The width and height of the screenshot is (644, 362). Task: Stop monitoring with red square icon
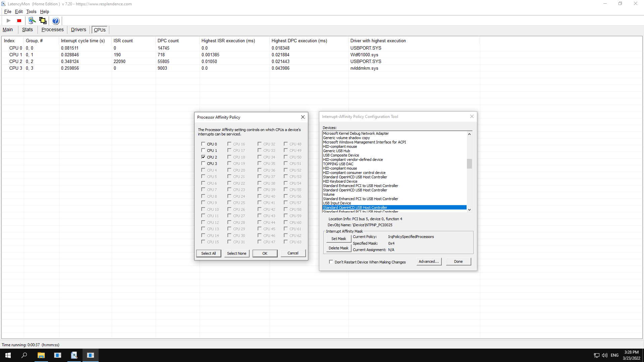tap(19, 21)
